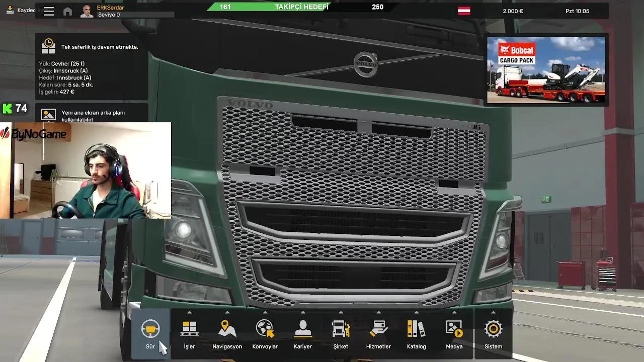The image size is (644, 362).
Task: Expand the arrow above Hizmetler
Action: click(378, 312)
